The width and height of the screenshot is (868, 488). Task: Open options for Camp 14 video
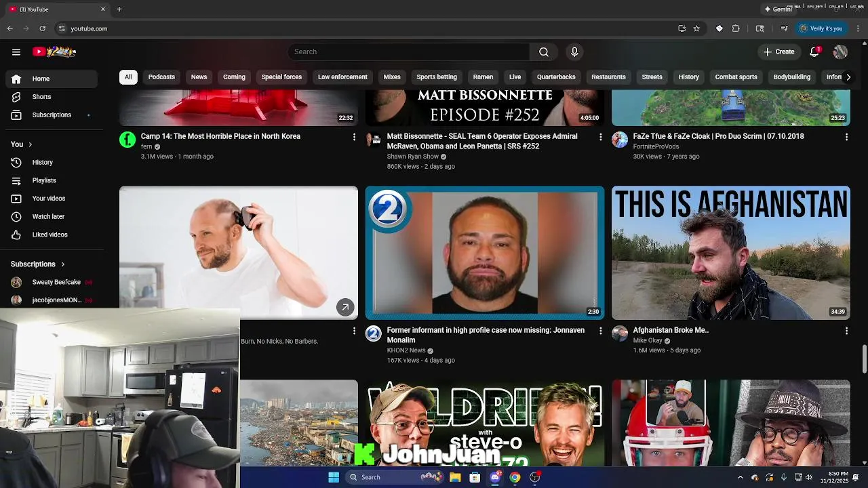pyautogui.click(x=354, y=137)
